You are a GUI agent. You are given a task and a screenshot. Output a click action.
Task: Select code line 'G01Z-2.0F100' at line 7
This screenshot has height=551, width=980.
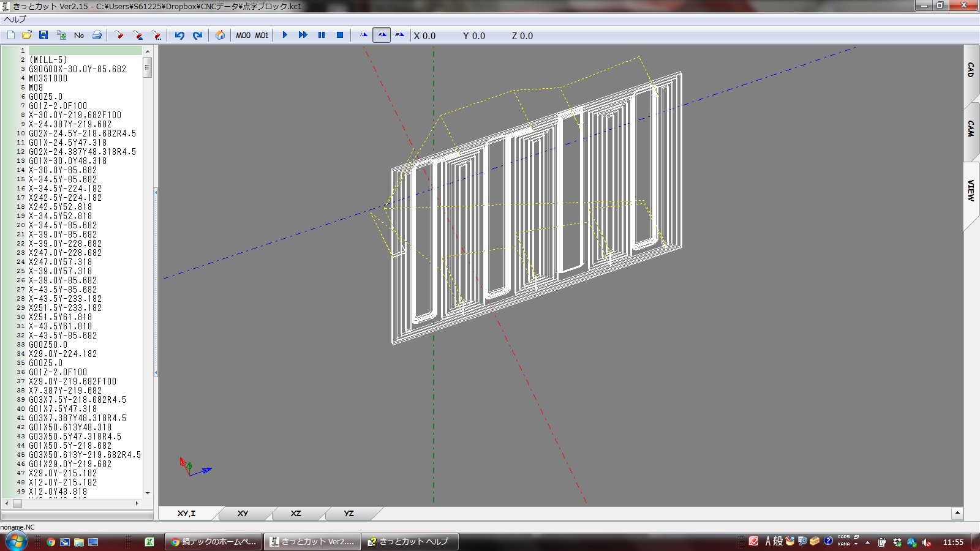pos(58,106)
